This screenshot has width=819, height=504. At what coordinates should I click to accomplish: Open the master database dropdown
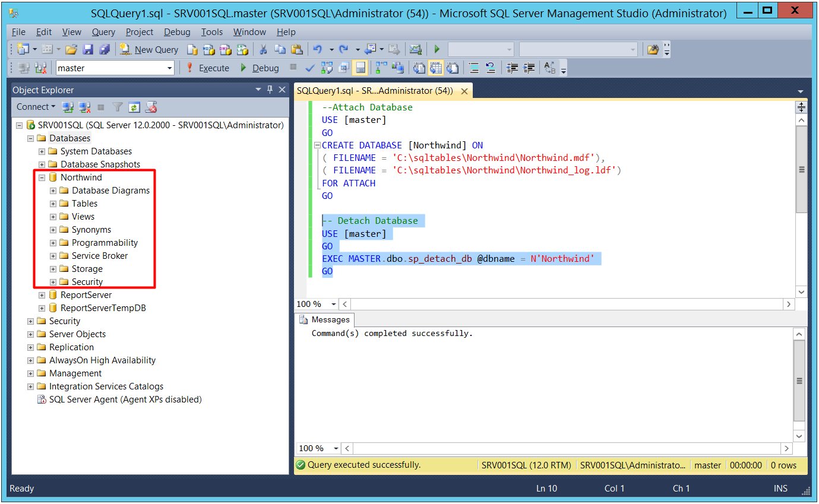(x=169, y=68)
